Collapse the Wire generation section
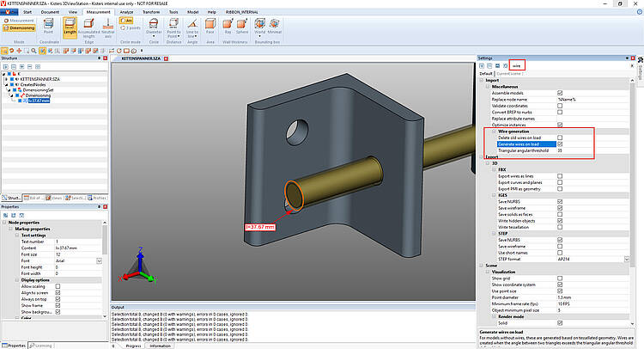This screenshot has width=644, height=349. coord(495,131)
